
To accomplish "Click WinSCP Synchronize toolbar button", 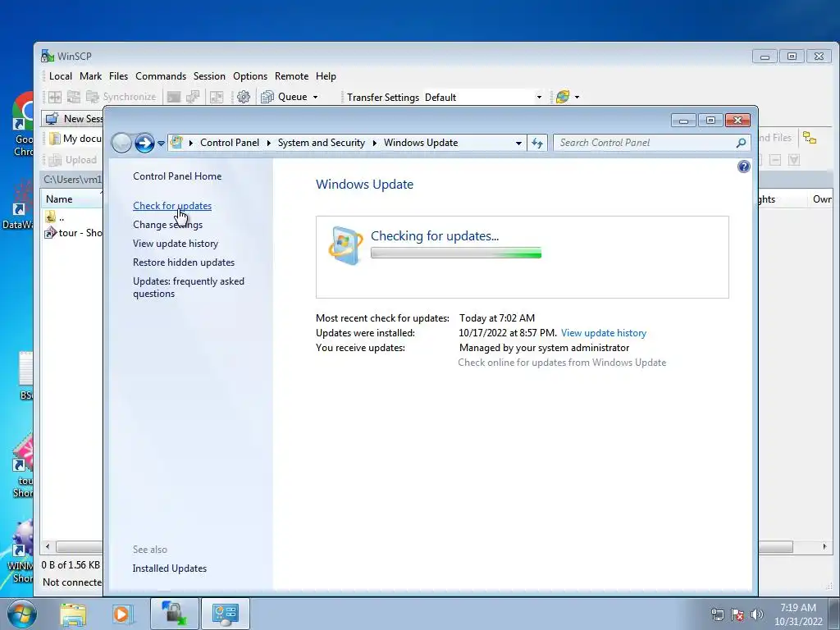I will point(121,97).
